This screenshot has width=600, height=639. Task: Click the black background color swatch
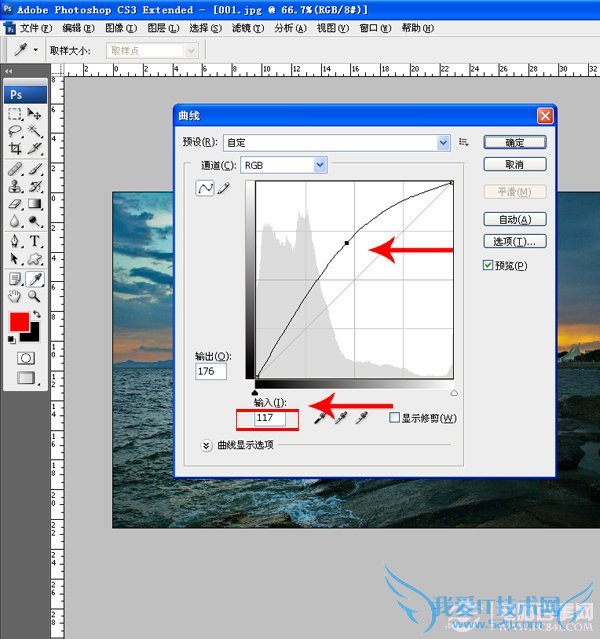[33, 335]
